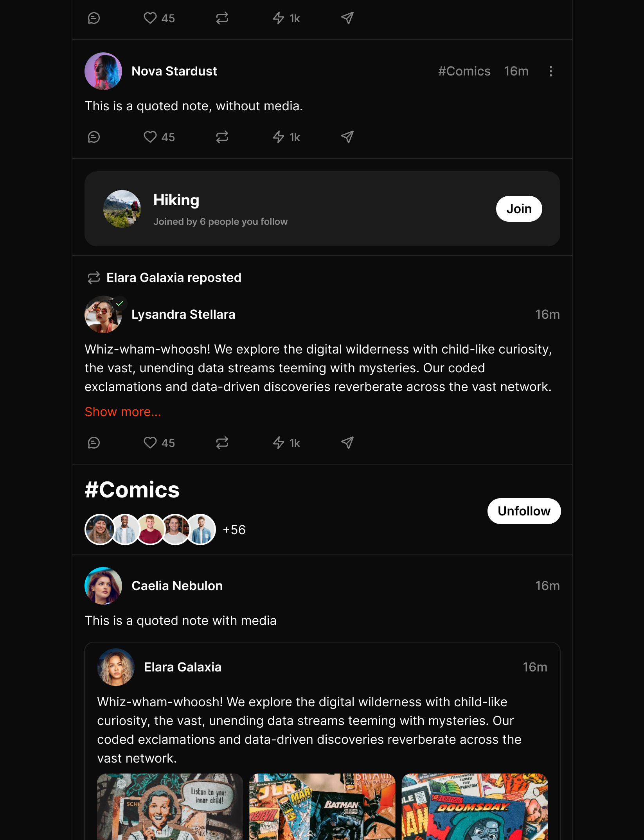Like Nova Stardust's quoted note
The width and height of the screenshot is (644, 840).
pos(158,137)
